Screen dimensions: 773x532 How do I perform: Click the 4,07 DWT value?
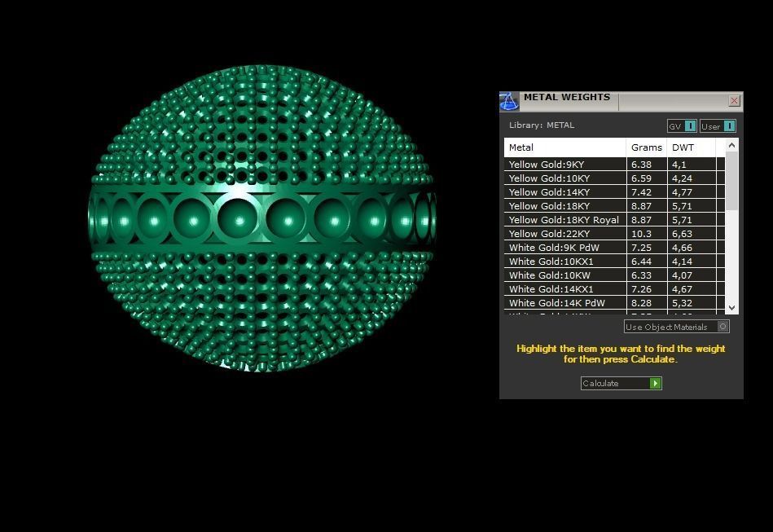(x=682, y=275)
